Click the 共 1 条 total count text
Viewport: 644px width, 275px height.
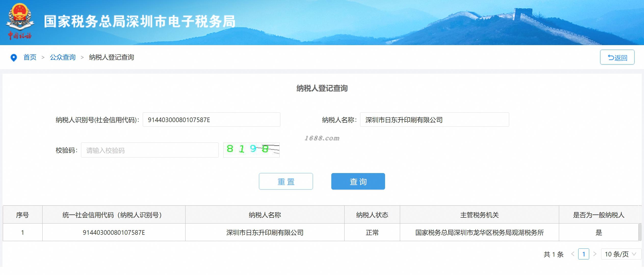coord(553,254)
